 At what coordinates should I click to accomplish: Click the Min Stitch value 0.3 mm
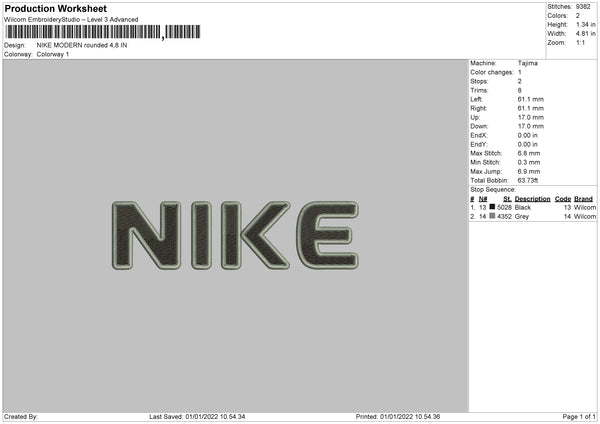pyautogui.click(x=529, y=163)
